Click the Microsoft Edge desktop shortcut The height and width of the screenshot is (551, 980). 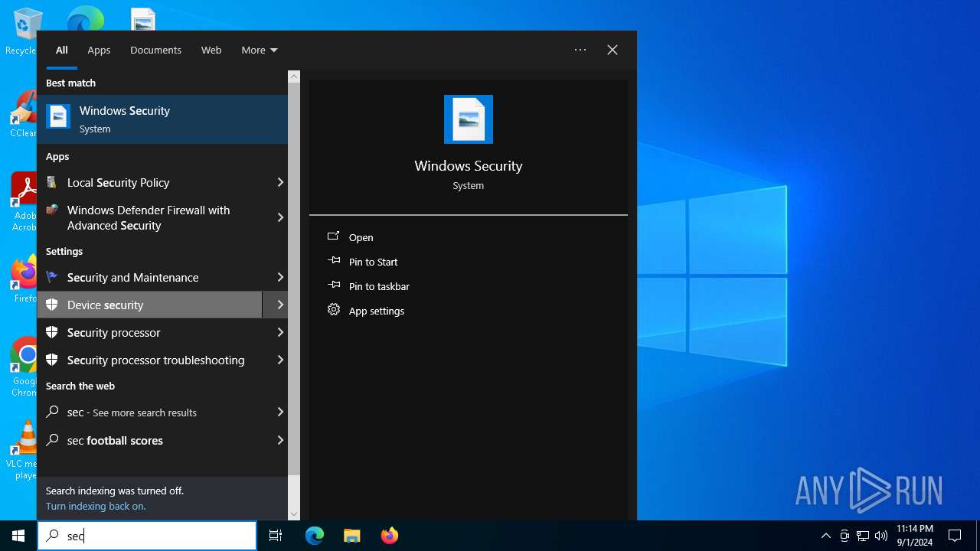(86, 23)
